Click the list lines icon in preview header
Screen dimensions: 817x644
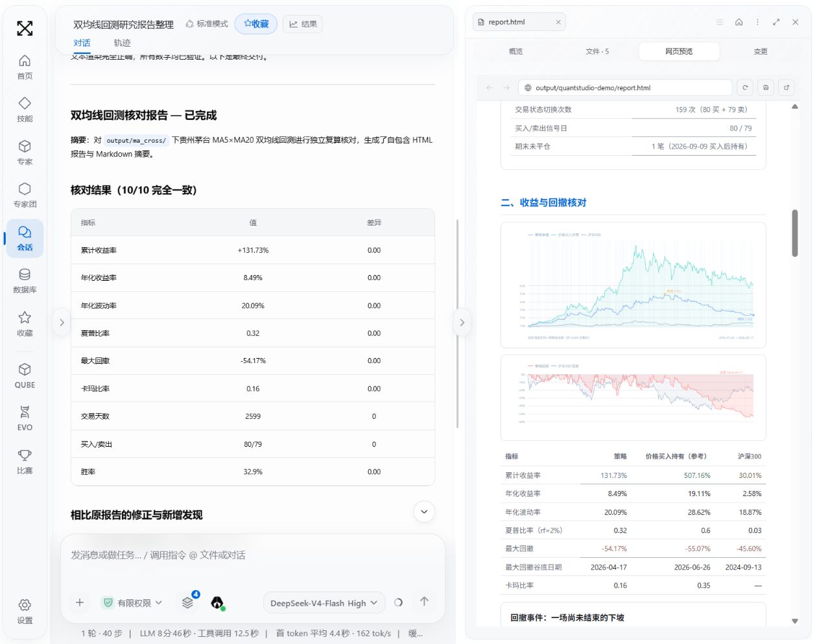720,21
